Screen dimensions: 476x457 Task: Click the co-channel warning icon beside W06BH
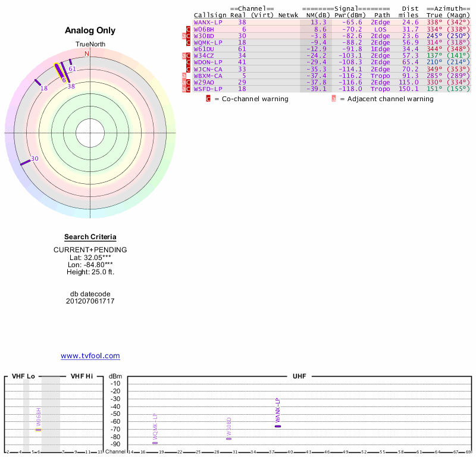pyautogui.click(x=188, y=29)
